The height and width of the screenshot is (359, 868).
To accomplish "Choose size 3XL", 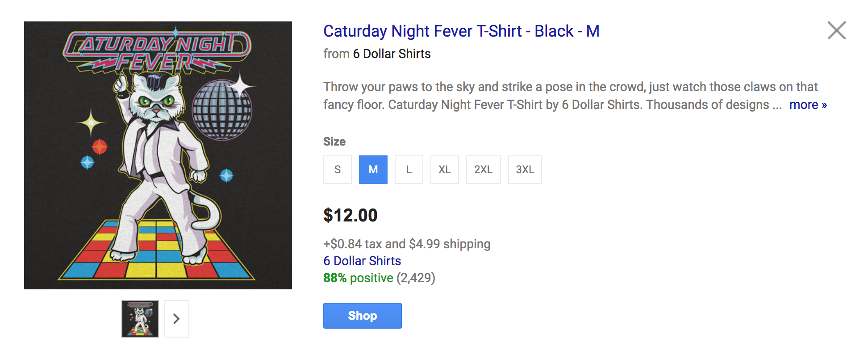I will 525,170.
